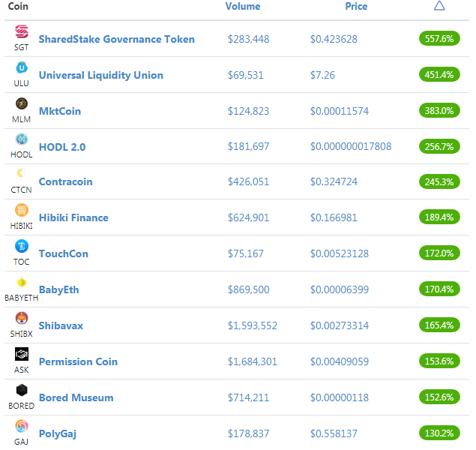
Task: Click the HODL 2.0 coin icon
Action: click(x=22, y=139)
